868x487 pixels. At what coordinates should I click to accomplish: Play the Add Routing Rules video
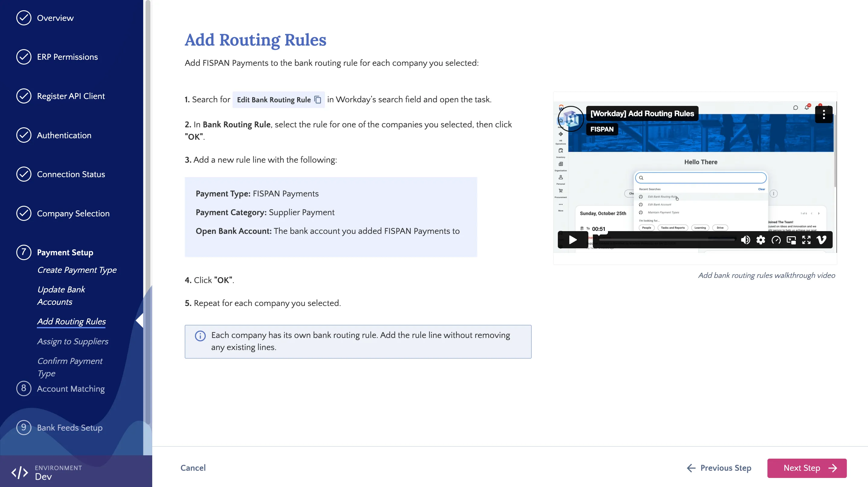pos(573,240)
